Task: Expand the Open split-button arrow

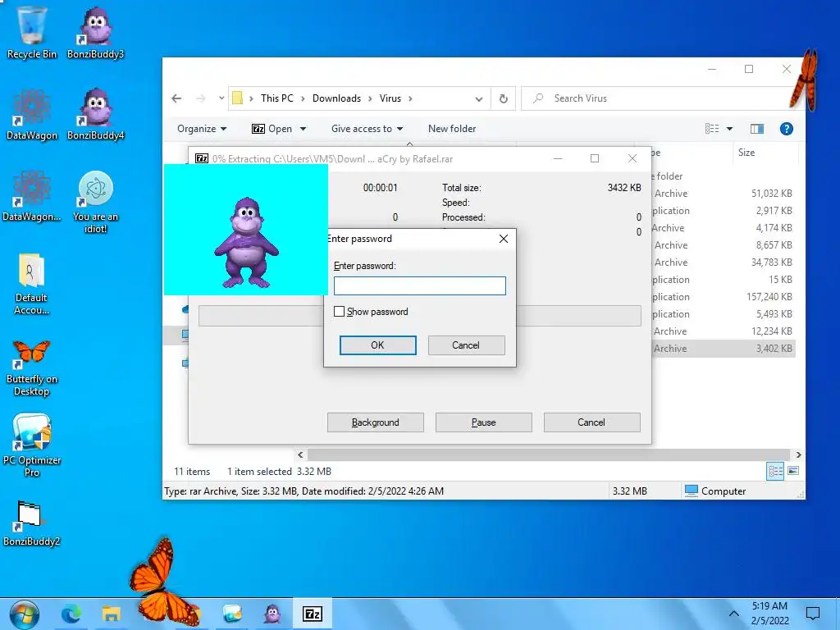Action: (x=304, y=129)
